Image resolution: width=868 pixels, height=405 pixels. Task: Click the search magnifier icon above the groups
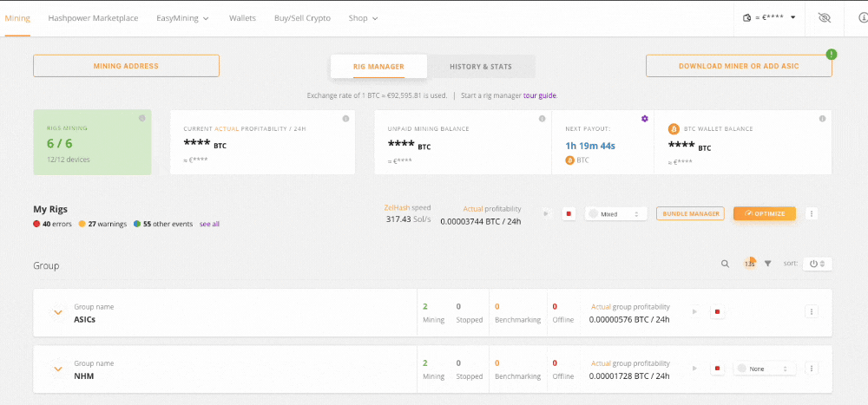pos(725,264)
